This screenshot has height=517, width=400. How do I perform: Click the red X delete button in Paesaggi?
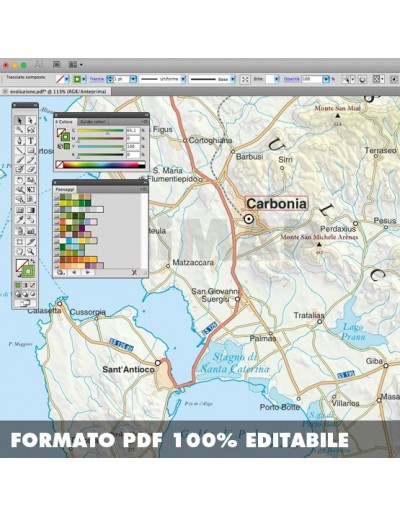click(134, 272)
